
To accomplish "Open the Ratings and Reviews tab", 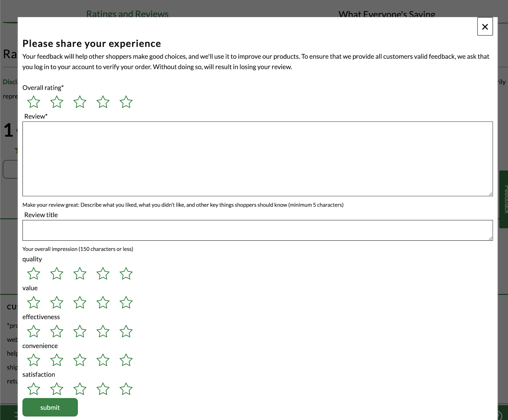I will (x=127, y=14).
